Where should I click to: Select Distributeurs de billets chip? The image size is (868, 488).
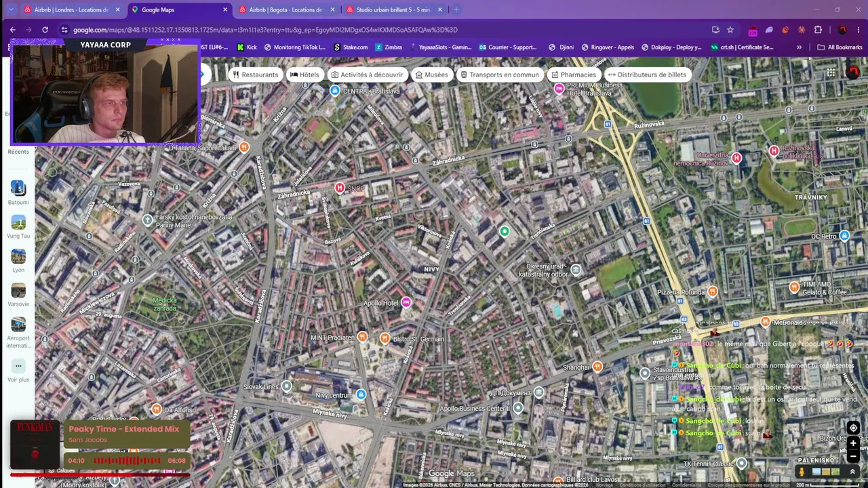coord(647,75)
